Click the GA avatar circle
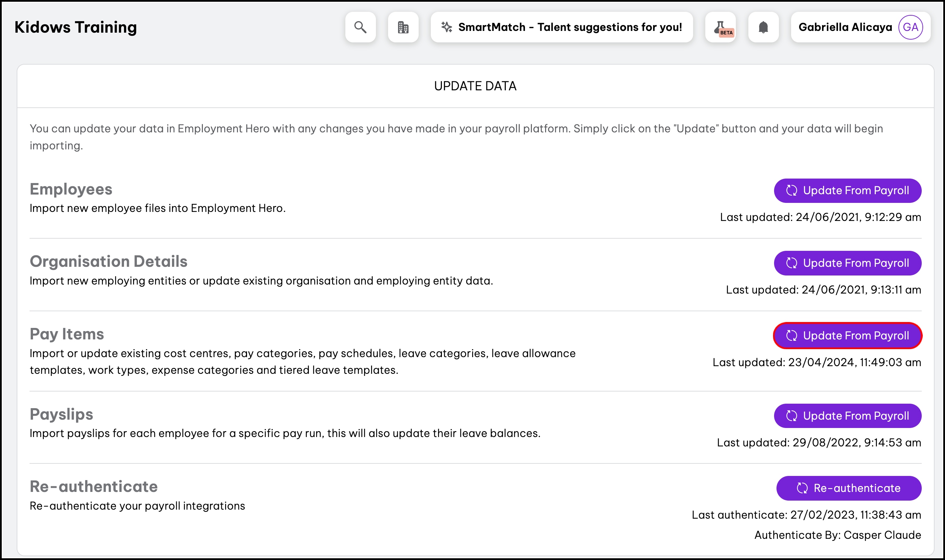This screenshot has height=560, width=945. [x=910, y=27]
